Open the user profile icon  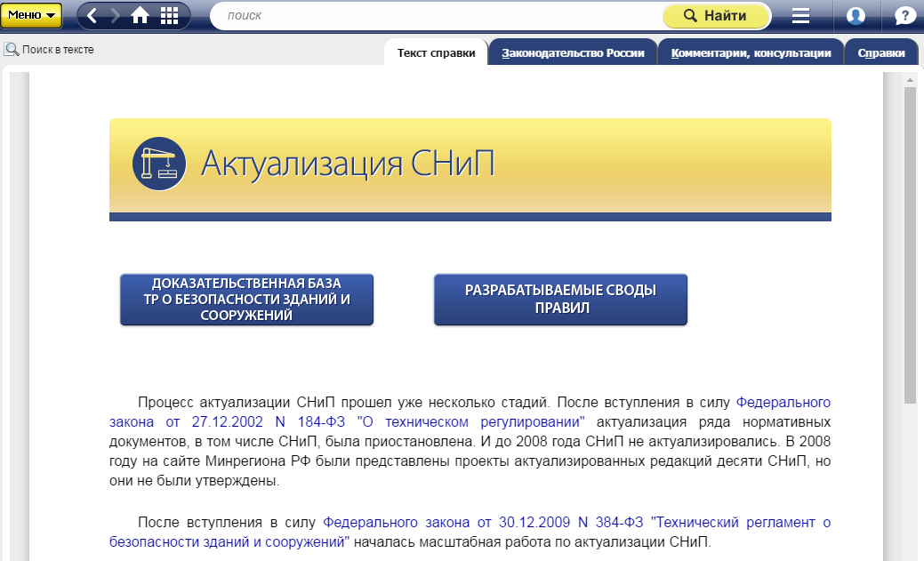[x=856, y=16]
